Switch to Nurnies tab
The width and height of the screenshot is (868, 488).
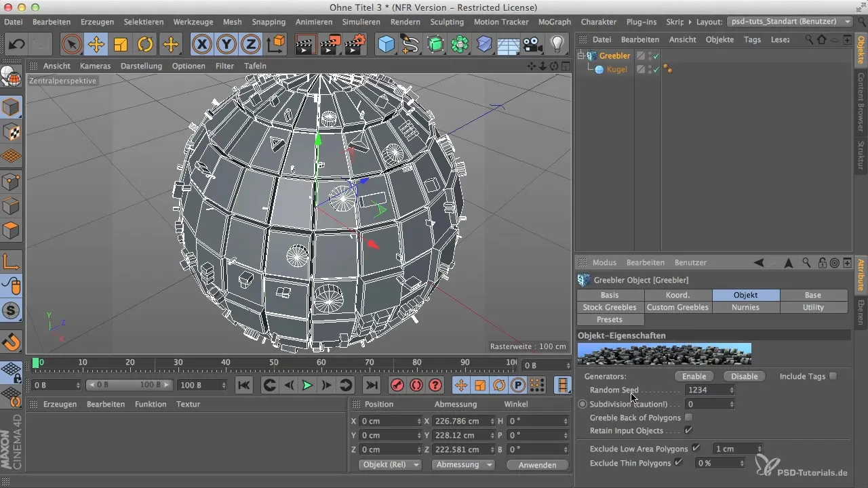pos(745,307)
